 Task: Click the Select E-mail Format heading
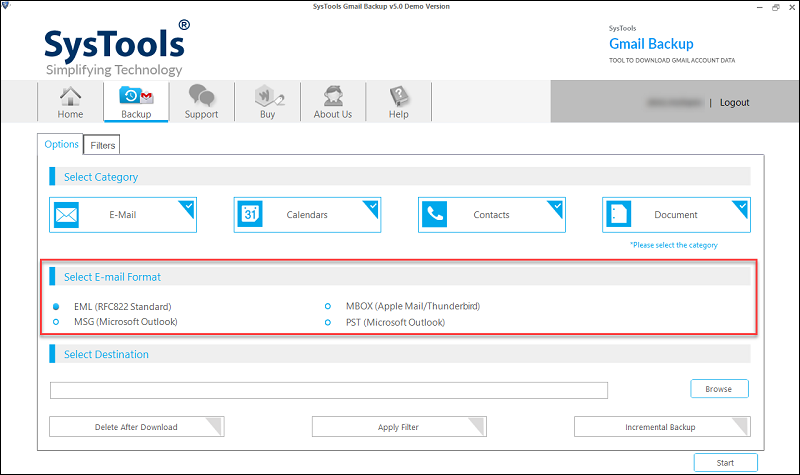click(x=112, y=277)
